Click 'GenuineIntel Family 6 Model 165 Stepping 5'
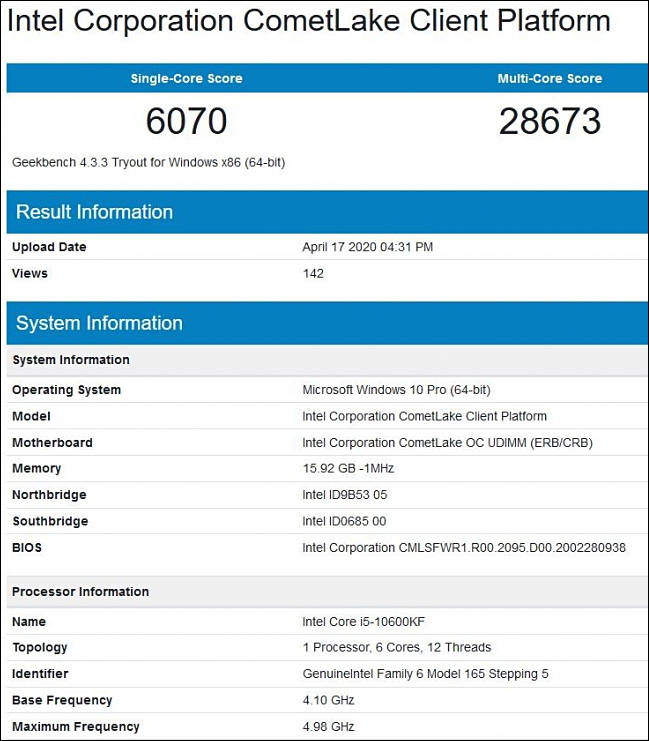Image resolution: width=649 pixels, height=741 pixels. [x=425, y=674]
